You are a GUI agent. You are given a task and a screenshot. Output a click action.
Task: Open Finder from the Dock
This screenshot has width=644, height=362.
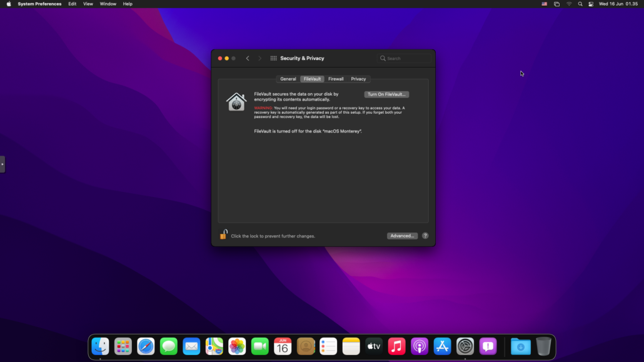coord(100,346)
